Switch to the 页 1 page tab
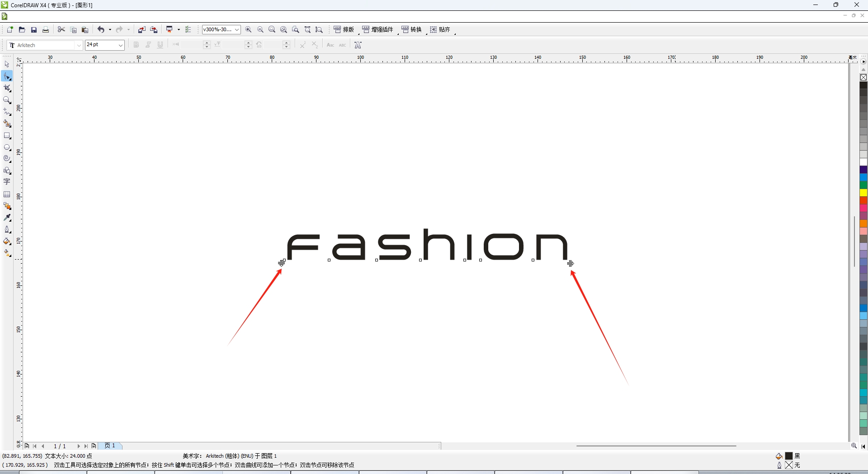The height and width of the screenshot is (474, 868). click(x=110, y=446)
